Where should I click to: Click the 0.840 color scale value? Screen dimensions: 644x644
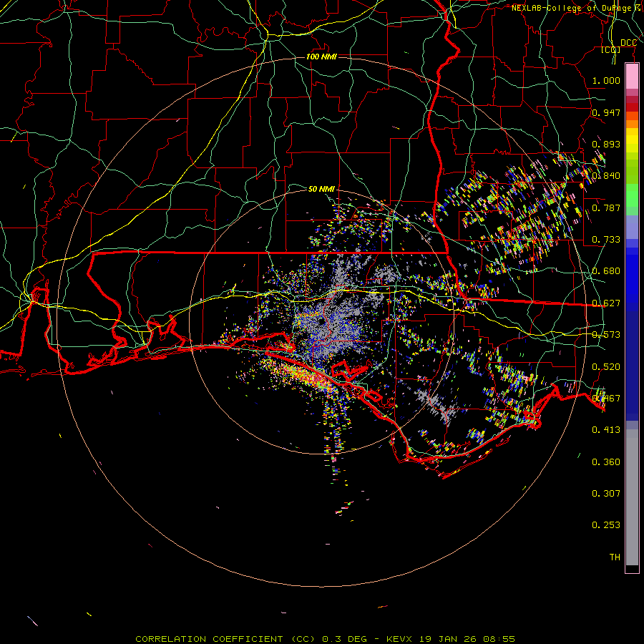(x=606, y=176)
